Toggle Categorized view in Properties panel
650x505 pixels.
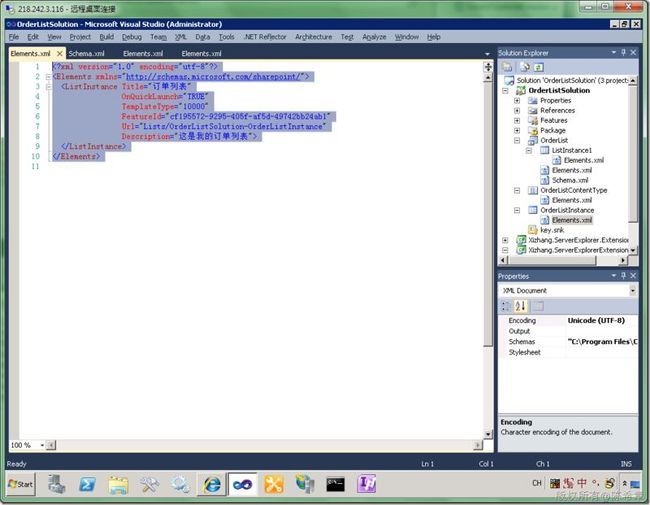(506, 306)
